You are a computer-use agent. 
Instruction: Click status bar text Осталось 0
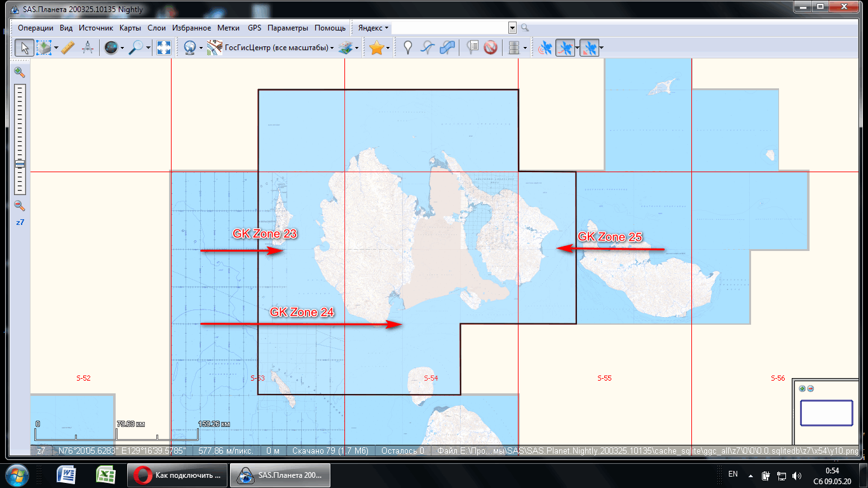[x=403, y=451]
